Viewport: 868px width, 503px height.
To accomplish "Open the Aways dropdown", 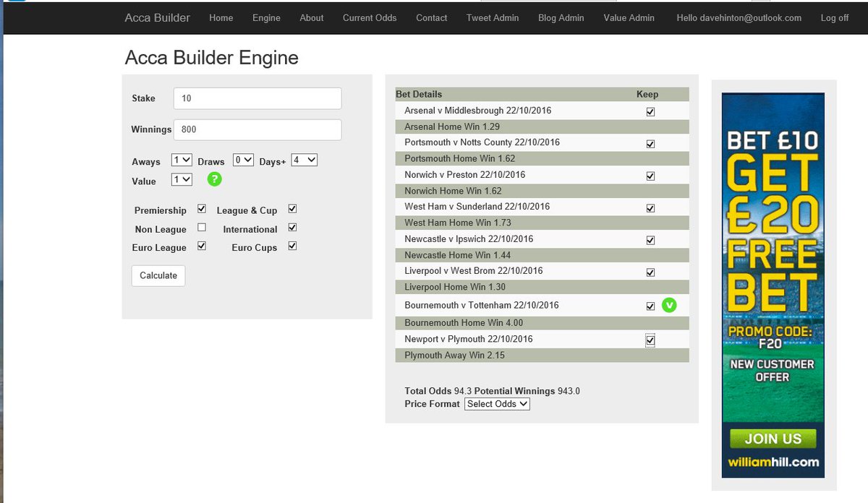I will 182,160.
